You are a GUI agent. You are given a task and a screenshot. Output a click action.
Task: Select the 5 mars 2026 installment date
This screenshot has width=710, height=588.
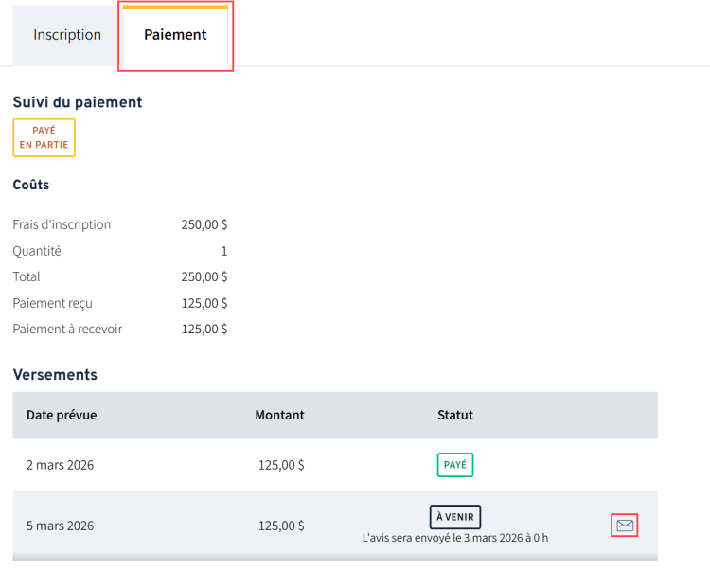[60, 526]
